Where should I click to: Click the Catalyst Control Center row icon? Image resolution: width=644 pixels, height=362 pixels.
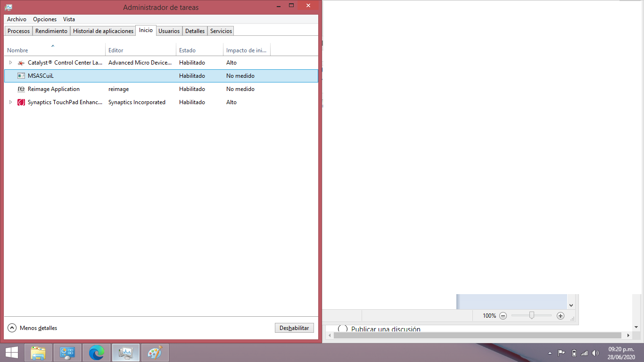tap(21, 63)
